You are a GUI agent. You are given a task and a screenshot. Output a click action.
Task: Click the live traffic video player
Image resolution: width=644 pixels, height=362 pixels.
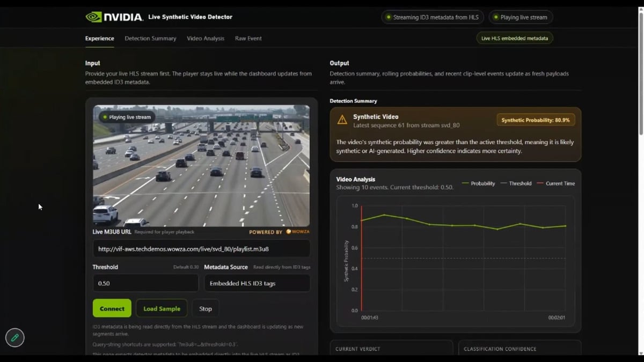201,166
